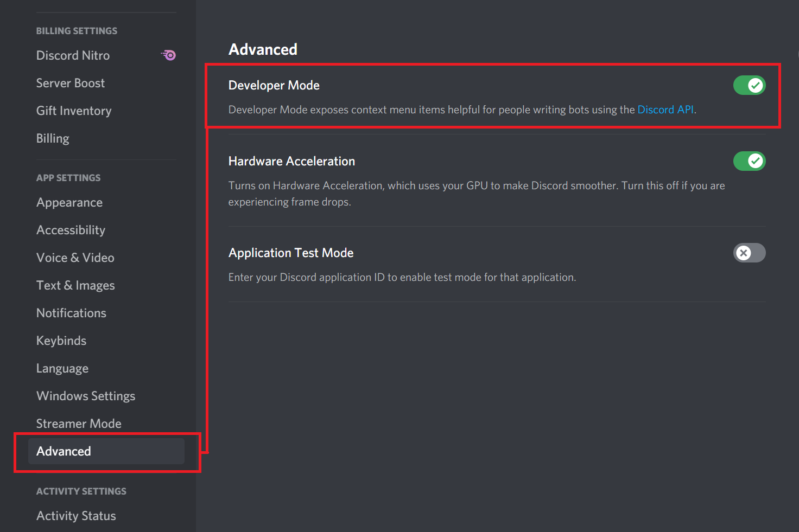
Task: Select Server Boost in the sidebar
Action: pyautogui.click(x=71, y=82)
